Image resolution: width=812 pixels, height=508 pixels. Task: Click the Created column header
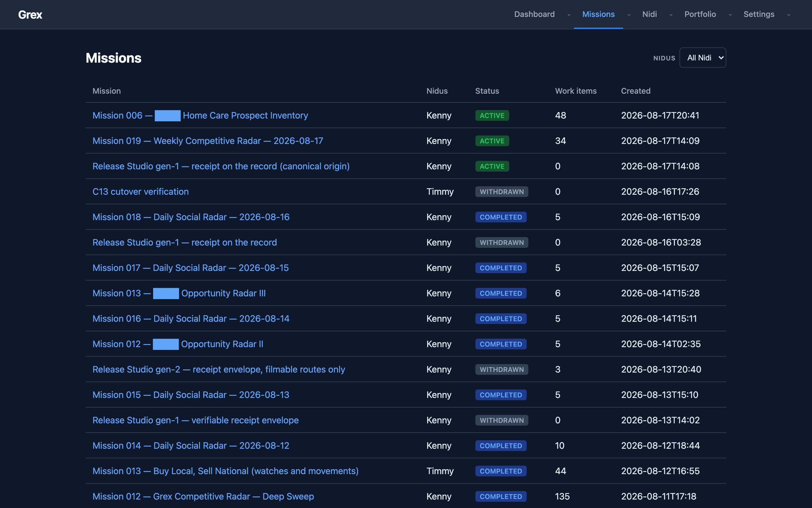(636, 91)
